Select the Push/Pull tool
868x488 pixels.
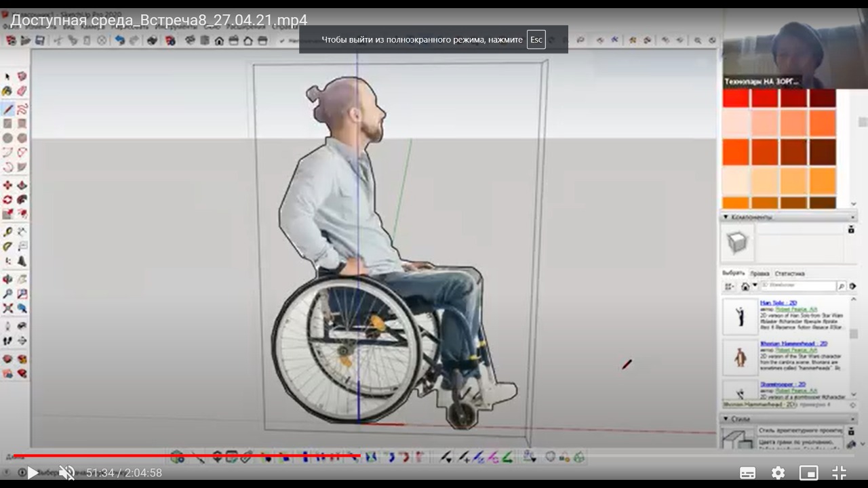pyautogui.click(x=22, y=184)
